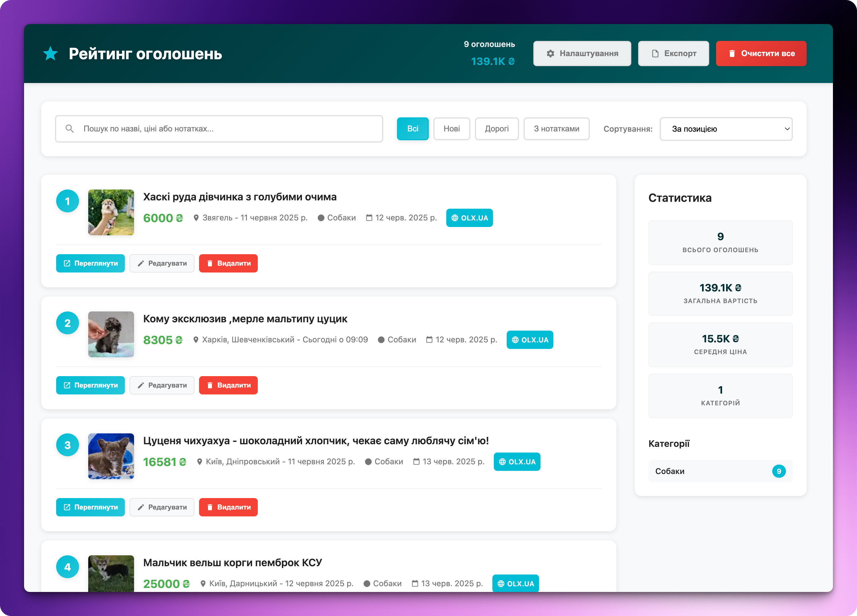Click Редагувати for the мальтипу listing

pyautogui.click(x=162, y=385)
